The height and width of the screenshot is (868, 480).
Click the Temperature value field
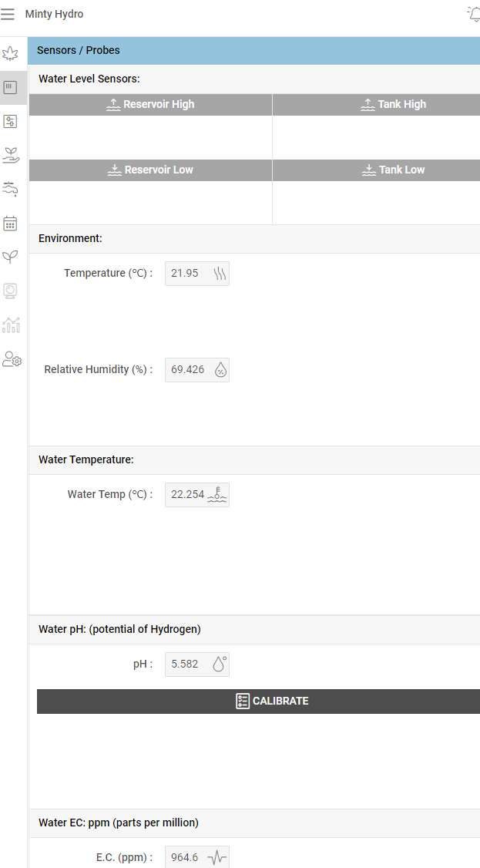(187, 274)
